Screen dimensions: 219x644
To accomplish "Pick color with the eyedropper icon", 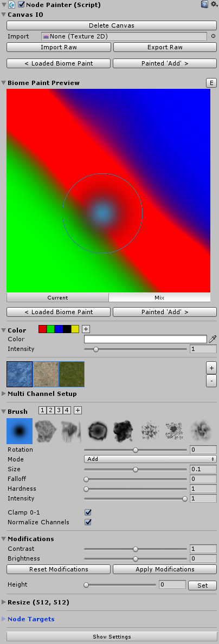I will pyautogui.click(x=212, y=339).
